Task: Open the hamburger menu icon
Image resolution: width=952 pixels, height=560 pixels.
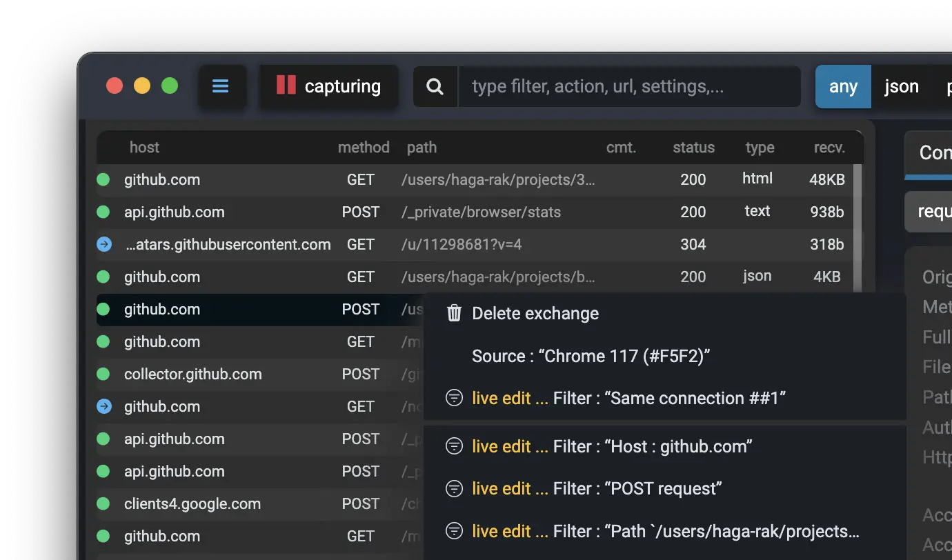Action: coord(221,86)
